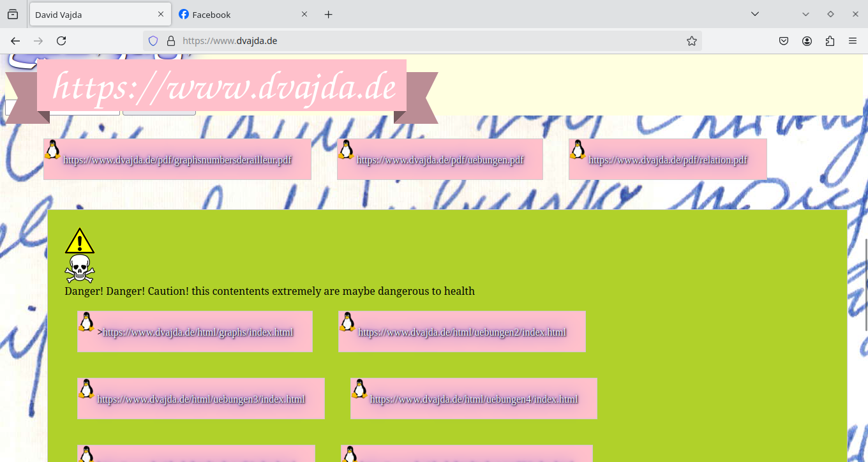Click the penguin icon next to uebungen2 link
Image resolution: width=868 pixels, height=462 pixels.
[347, 323]
